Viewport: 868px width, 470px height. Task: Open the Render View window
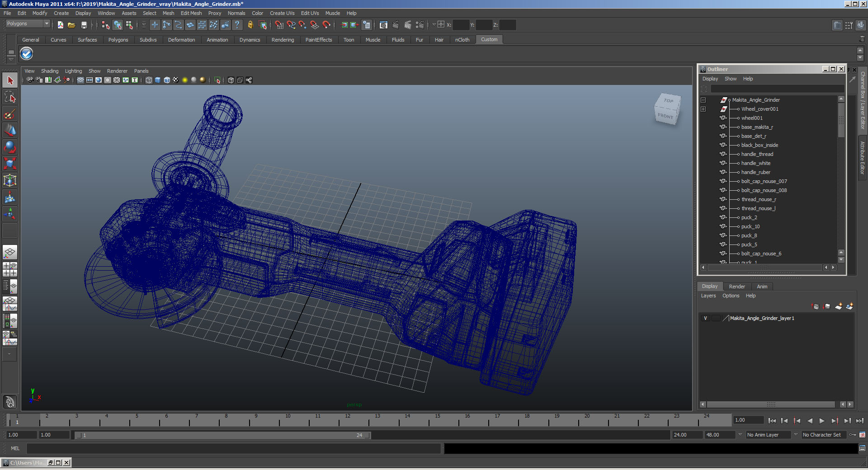click(x=383, y=25)
